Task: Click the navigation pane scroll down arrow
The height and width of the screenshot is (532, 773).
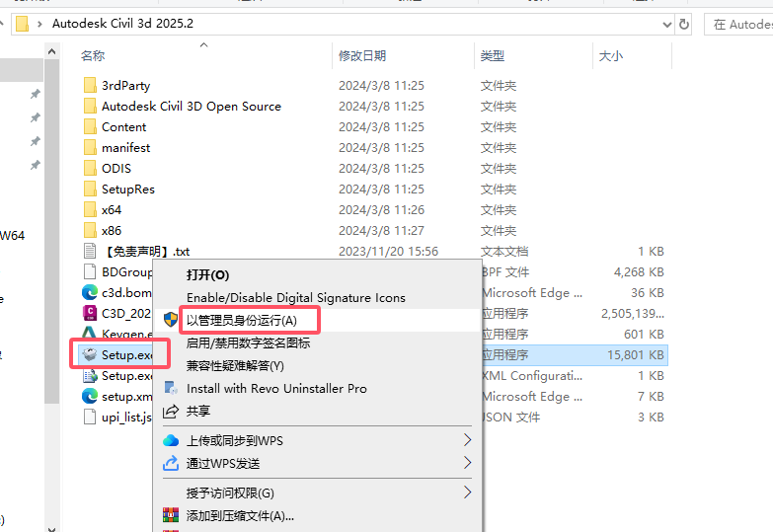Action: pyautogui.click(x=51, y=529)
